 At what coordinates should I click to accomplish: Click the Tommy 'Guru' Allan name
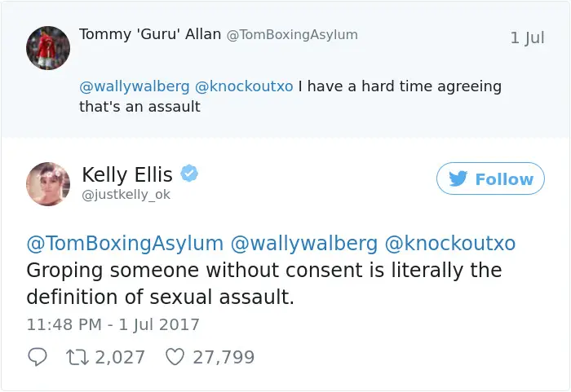(150, 34)
